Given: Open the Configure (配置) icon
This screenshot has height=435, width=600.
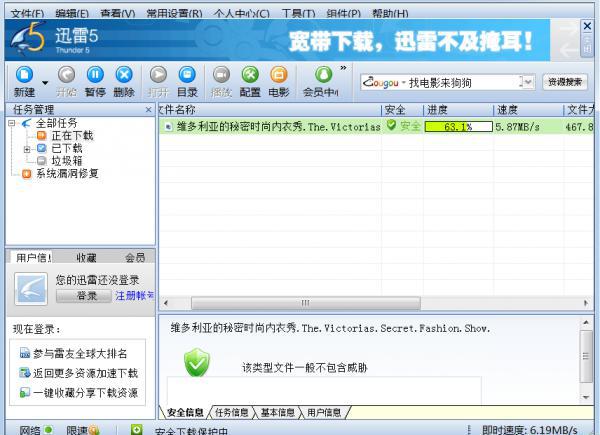Looking at the screenshot, I should coord(250,75).
